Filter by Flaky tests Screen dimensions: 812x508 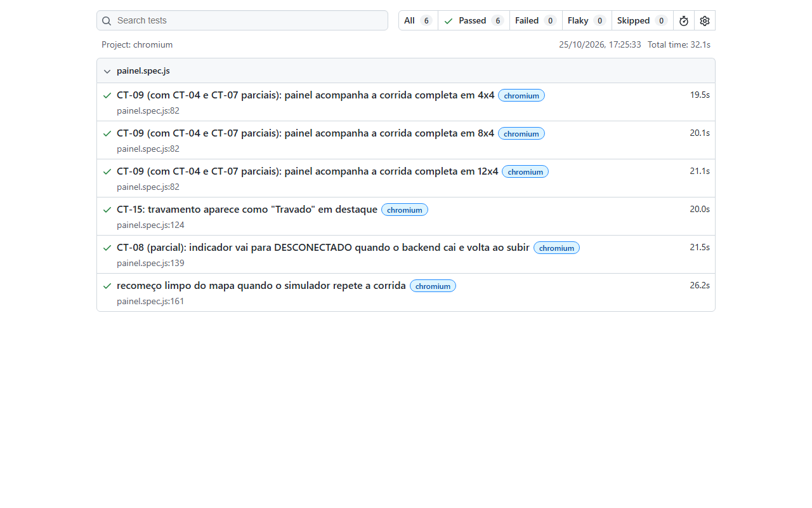coord(587,21)
